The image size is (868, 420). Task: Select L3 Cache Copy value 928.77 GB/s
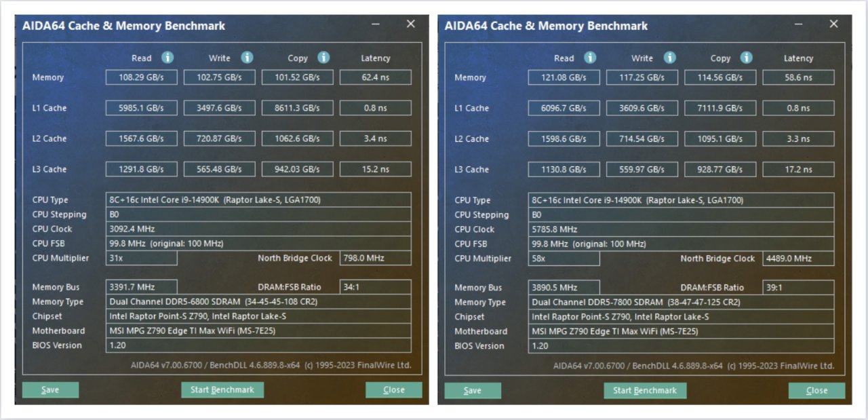(719, 169)
